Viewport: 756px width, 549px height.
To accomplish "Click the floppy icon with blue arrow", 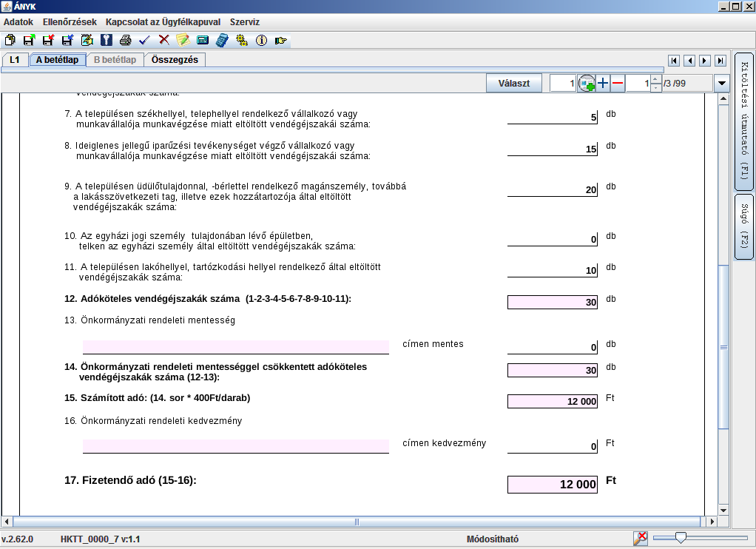I will point(67,40).
